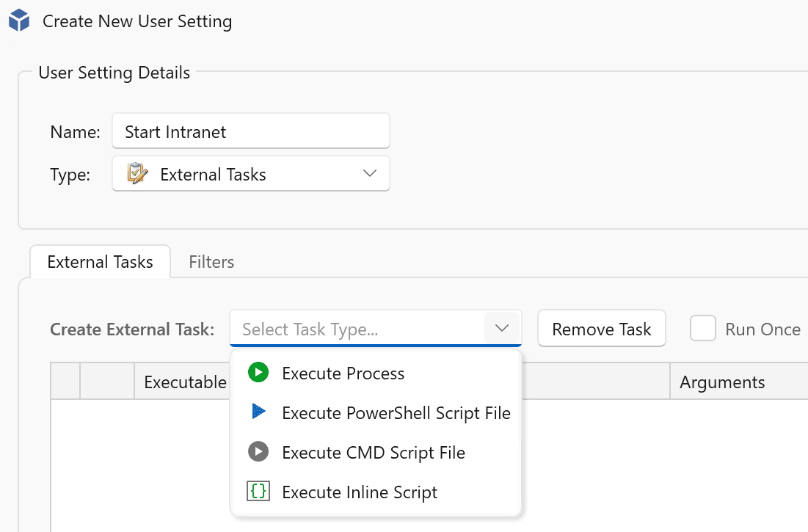Image resolution: width=808 pixels, height=532 pixels.
Task: Select the External Tasks tab
Action: click(x=100, y=262)
